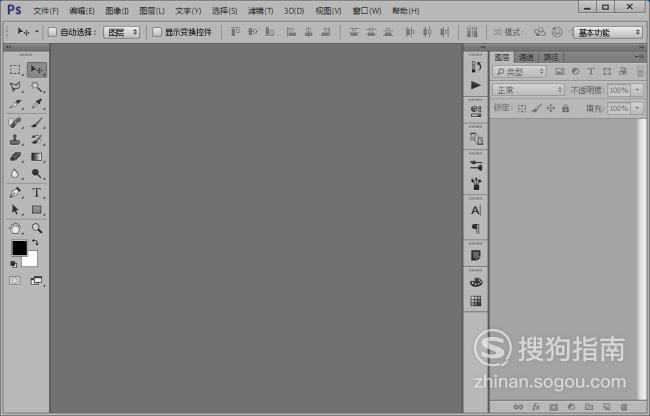Open the Character panel icon

(x=476, y=211)
